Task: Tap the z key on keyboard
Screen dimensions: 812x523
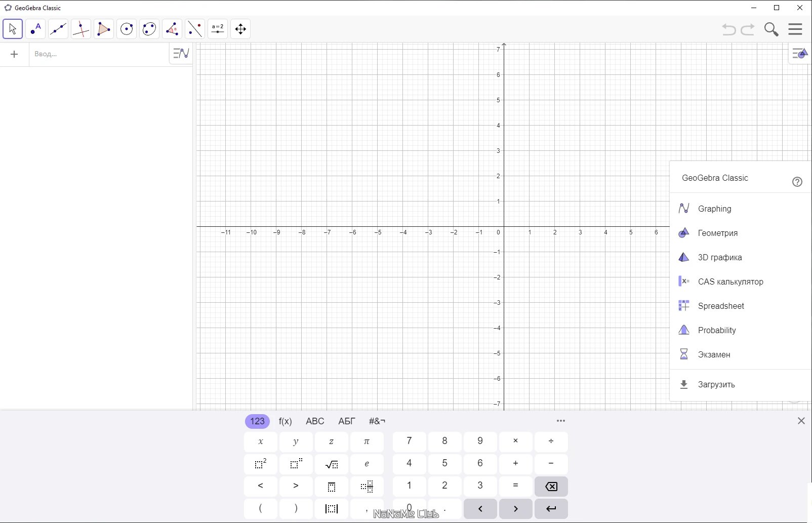Action: coord(332,441)
